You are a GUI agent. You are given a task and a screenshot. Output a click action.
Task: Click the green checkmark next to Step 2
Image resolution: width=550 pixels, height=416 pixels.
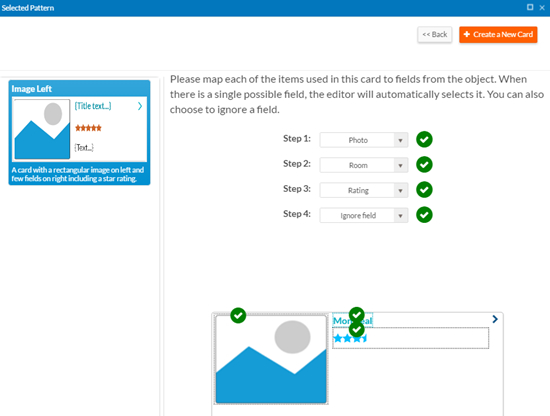424,165
